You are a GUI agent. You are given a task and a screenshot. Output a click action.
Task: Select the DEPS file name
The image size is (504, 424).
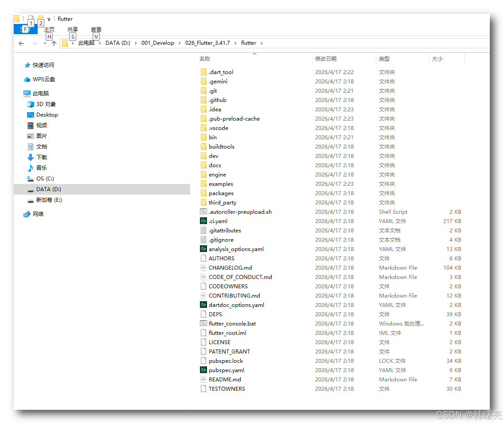pyautogui.click(x=215, y=314)
